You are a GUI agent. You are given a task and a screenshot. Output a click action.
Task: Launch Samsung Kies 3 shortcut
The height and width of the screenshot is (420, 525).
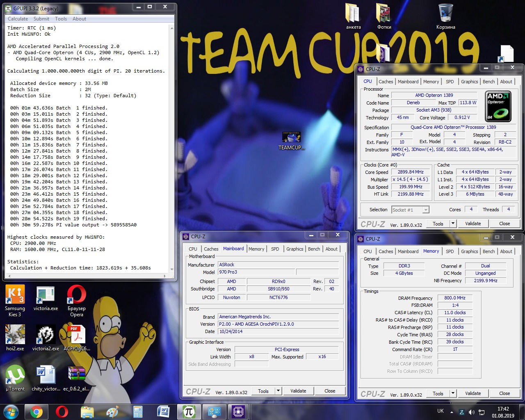pyautogui.click(x=15, y=301)
